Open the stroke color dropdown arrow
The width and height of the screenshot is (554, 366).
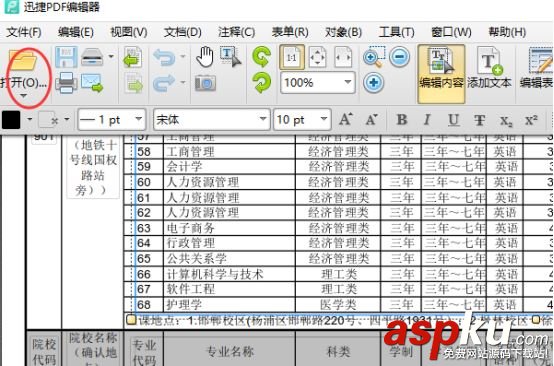tap(67, 119)
